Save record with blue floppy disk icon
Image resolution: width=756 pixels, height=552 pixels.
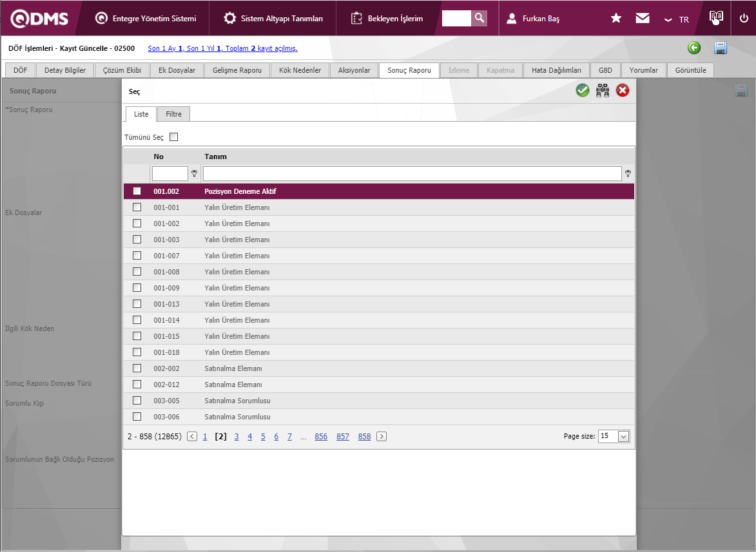click(721, 48)
